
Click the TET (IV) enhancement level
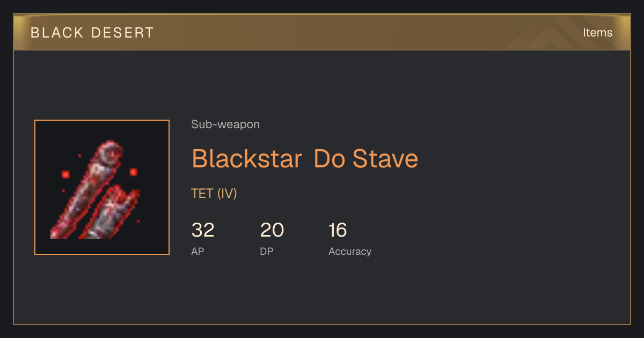click(214, 194)
